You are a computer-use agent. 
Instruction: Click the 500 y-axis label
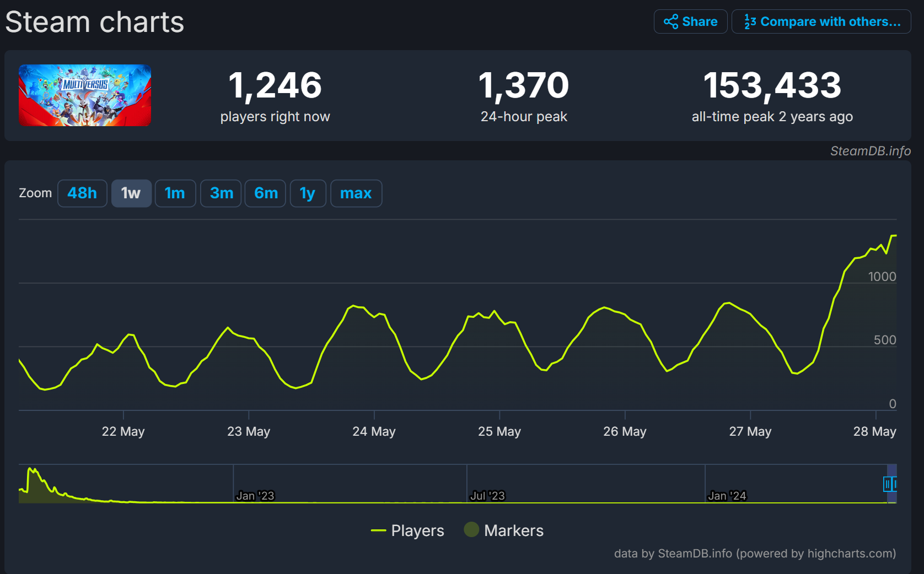click(x=885, y=340)
